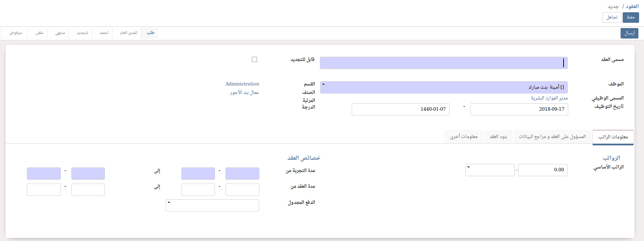Click the عمال بند الأجور link

(x=244, y=92)
